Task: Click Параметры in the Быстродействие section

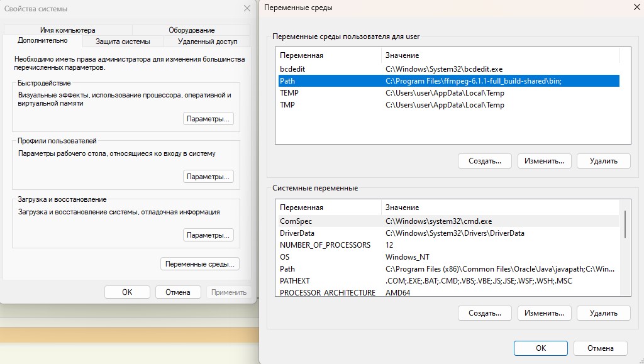Action: [x=209, y=119]
